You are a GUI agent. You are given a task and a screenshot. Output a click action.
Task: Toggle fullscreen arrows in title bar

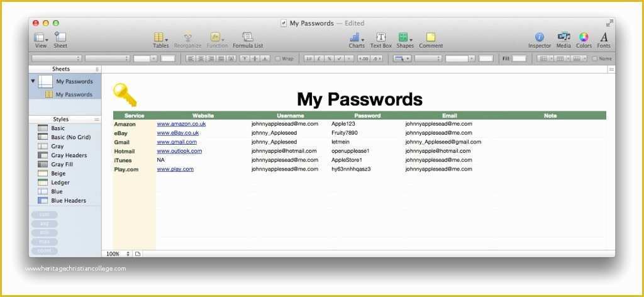609,23
